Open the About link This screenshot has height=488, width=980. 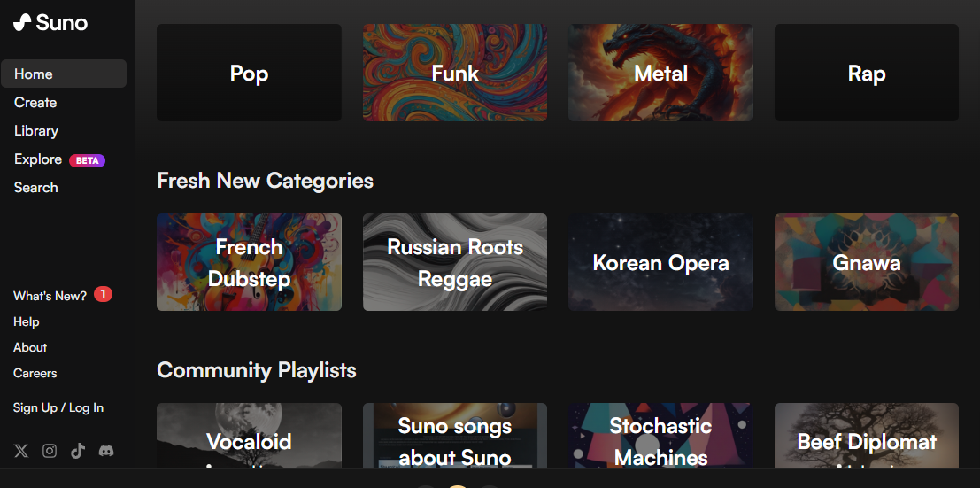30,347
